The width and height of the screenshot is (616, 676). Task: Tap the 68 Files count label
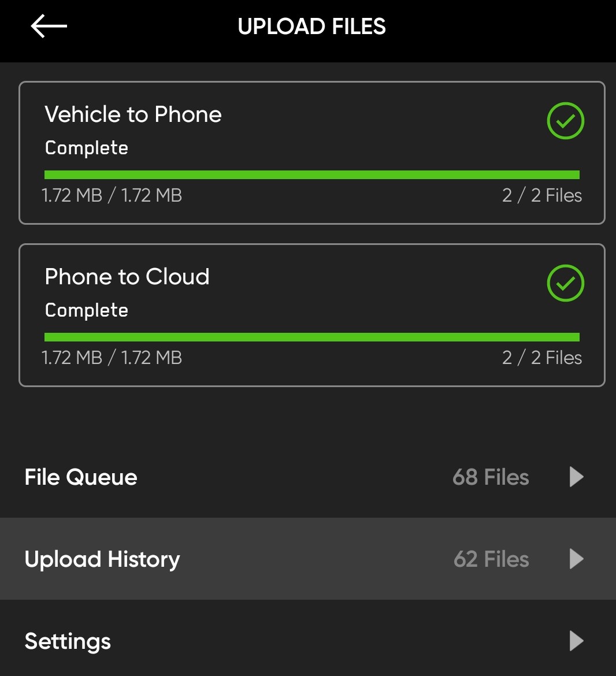491,477
